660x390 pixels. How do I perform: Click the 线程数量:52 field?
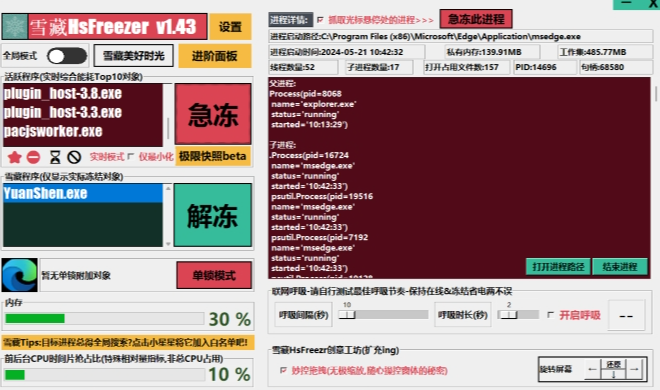pyautogui.click(x=303, y=67)
